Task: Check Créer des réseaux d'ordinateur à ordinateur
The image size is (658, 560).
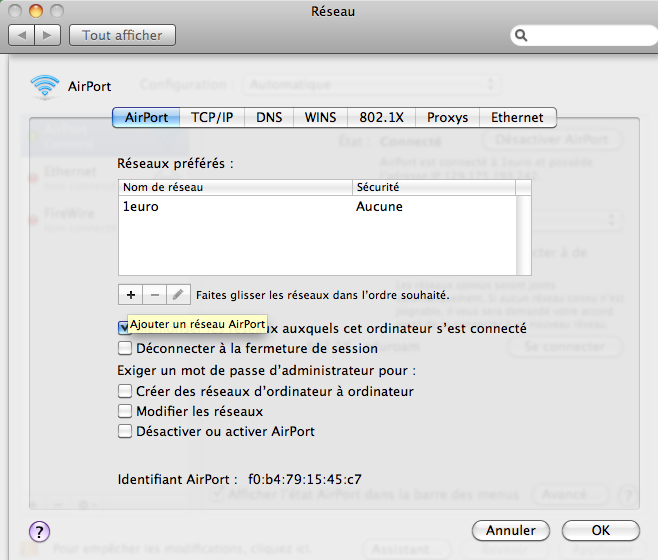Action: [x=125, y=391]
